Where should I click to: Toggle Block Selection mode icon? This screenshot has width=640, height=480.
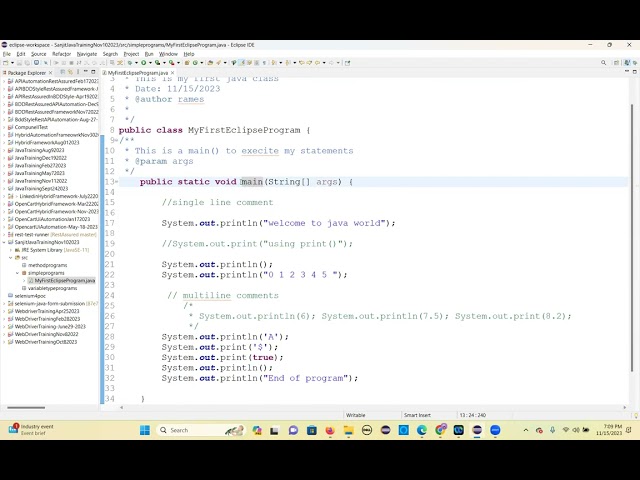pyautogui.click(x=256, y=63)
